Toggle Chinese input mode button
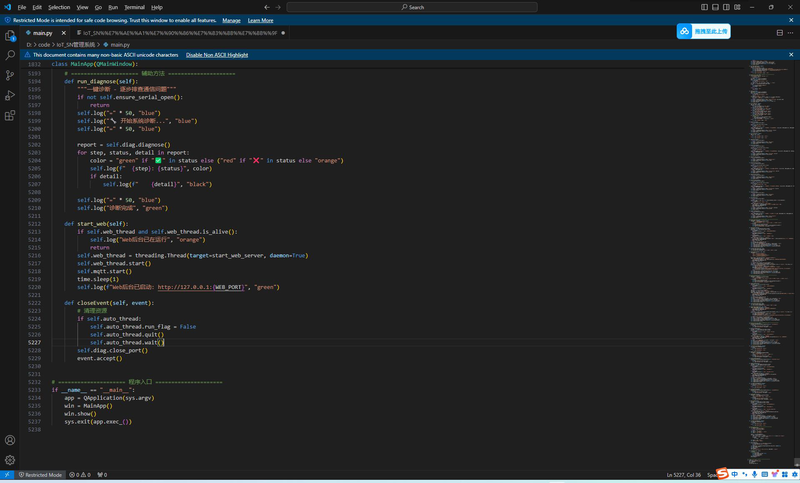The image size is (800, 483). pyautogui.click(x=735, y=474)
